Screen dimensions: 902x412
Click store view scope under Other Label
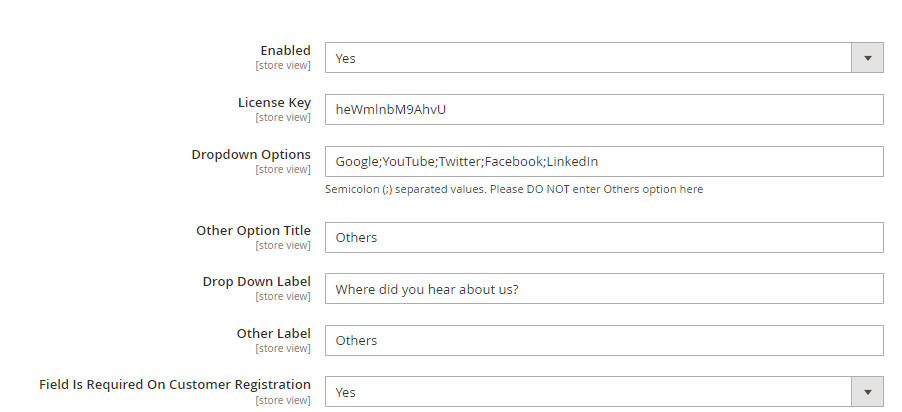click(x=283, y=349)
